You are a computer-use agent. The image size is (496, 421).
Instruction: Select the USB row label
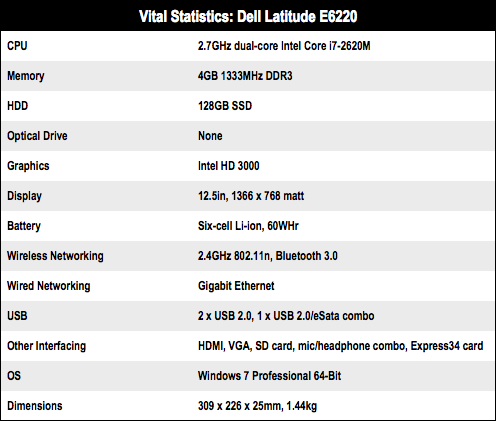pyautogui.click(x=17, y=316)
